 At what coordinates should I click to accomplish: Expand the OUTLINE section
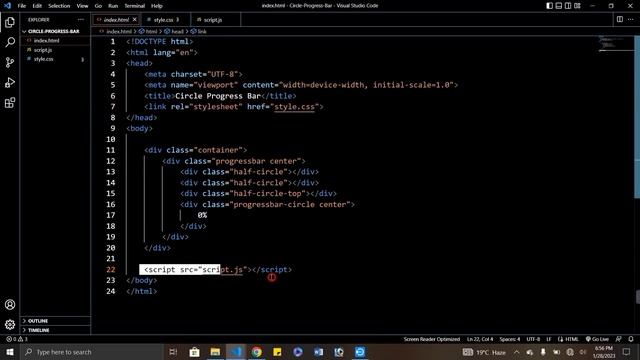tap(55, 321)
